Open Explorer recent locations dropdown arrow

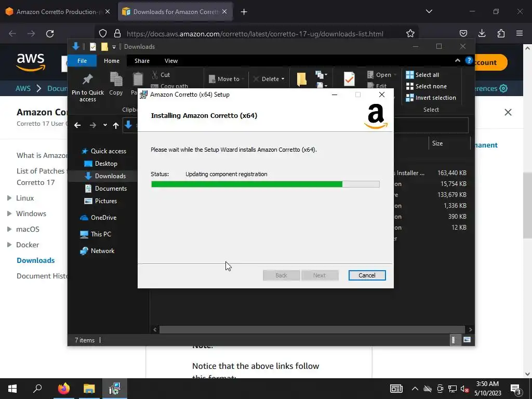coord(105,125)
